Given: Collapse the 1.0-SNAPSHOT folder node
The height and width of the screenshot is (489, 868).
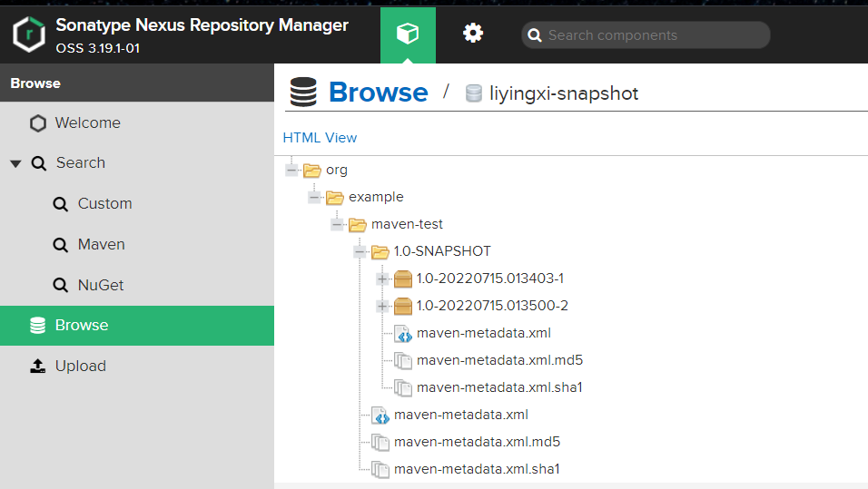Looking at the screenshot, I should [360, 251].
